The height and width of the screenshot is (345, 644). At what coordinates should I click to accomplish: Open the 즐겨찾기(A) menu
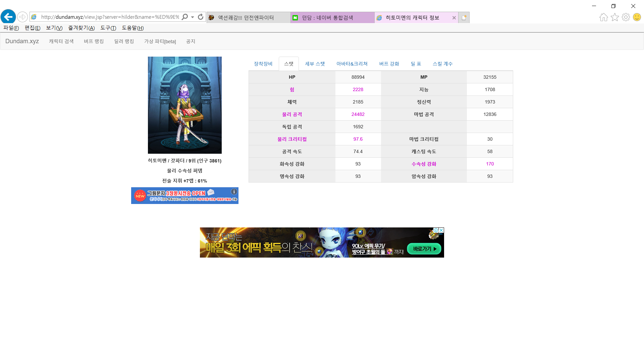82,28
